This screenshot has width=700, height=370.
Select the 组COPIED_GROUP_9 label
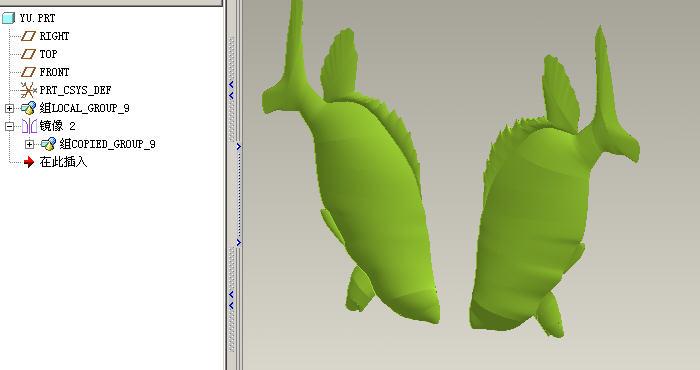coord(108,144)
